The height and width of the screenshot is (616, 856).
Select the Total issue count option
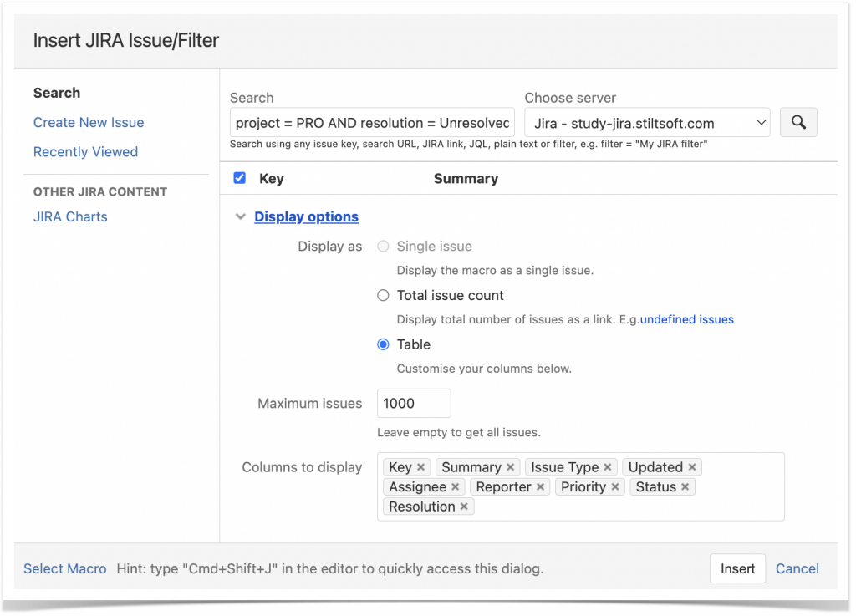(x=383, y=295)
